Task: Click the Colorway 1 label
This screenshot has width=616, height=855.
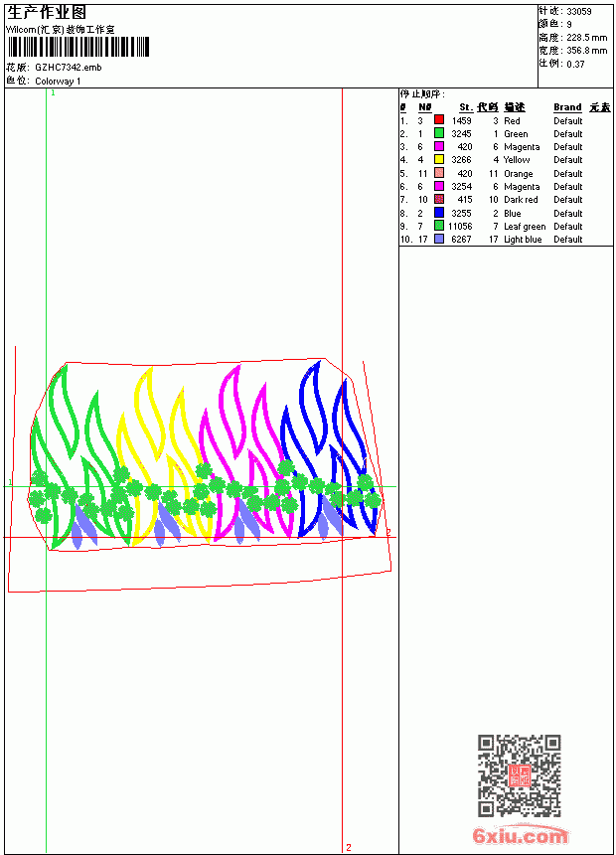Action: pos(58,82)
